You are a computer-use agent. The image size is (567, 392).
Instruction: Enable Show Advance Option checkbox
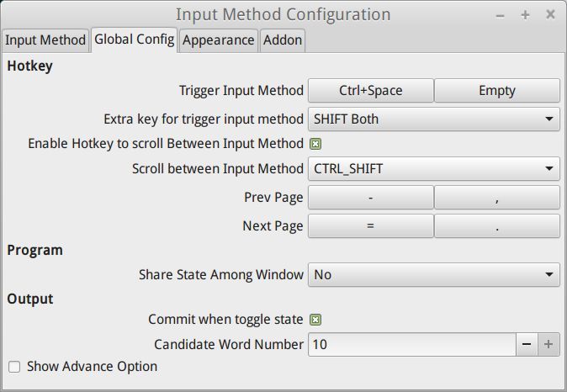pyautogui.click(x=14, y=367)
